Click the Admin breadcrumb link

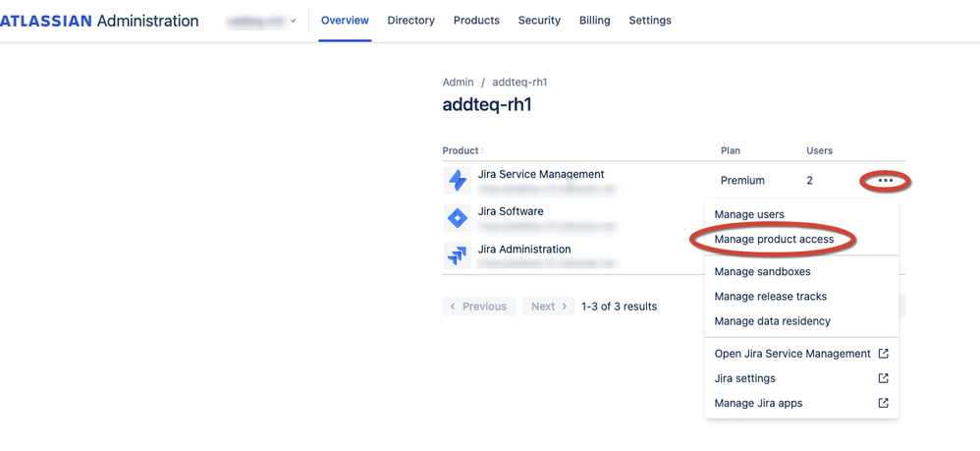pos(459,83)
